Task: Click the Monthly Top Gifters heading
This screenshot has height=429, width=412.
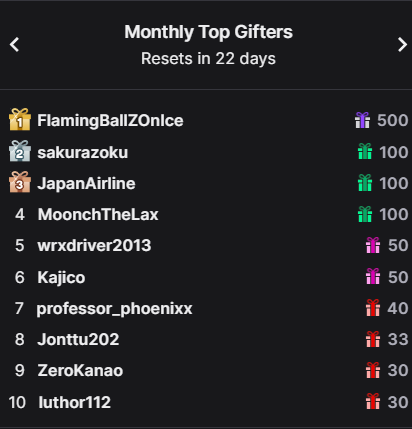Action: point(209,33)
